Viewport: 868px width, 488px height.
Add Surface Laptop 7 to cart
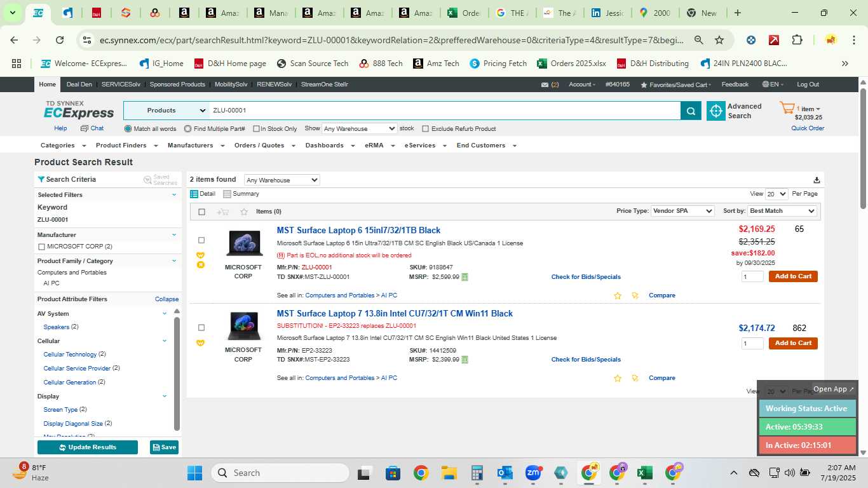coord(793,343)
